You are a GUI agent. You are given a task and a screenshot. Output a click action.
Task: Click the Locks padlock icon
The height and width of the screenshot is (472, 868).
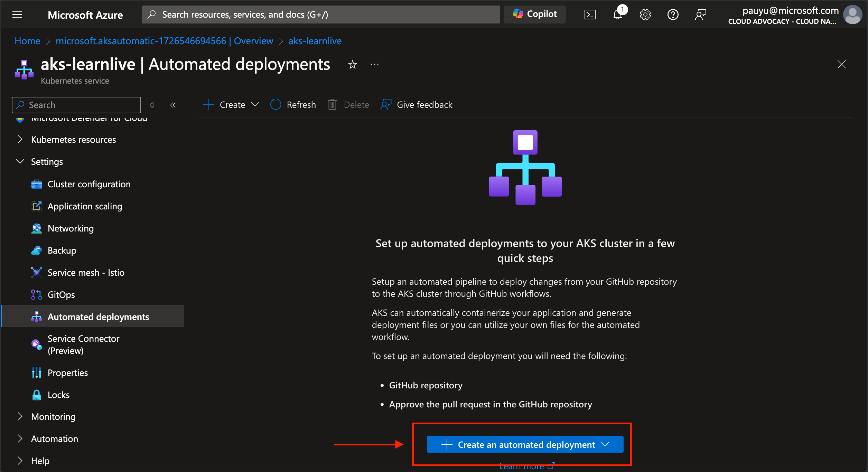(36, 395)
